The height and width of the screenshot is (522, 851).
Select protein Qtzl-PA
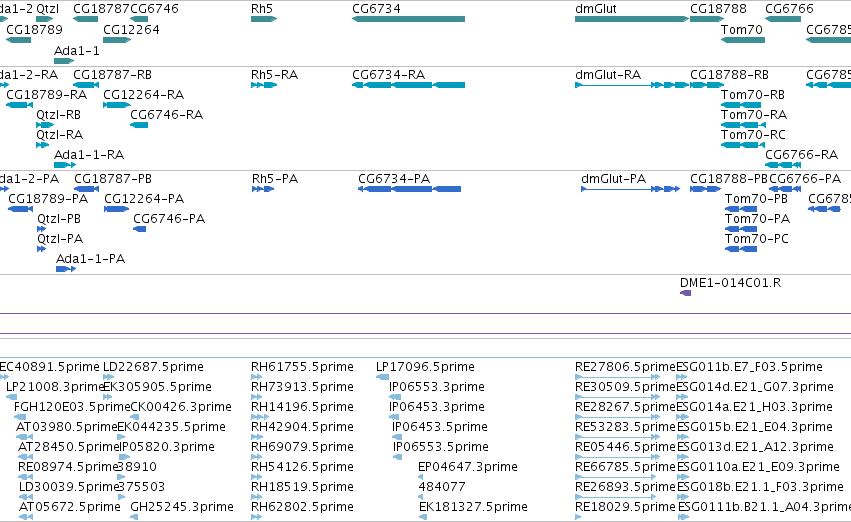pyautogui.click(x=60, y=239)
